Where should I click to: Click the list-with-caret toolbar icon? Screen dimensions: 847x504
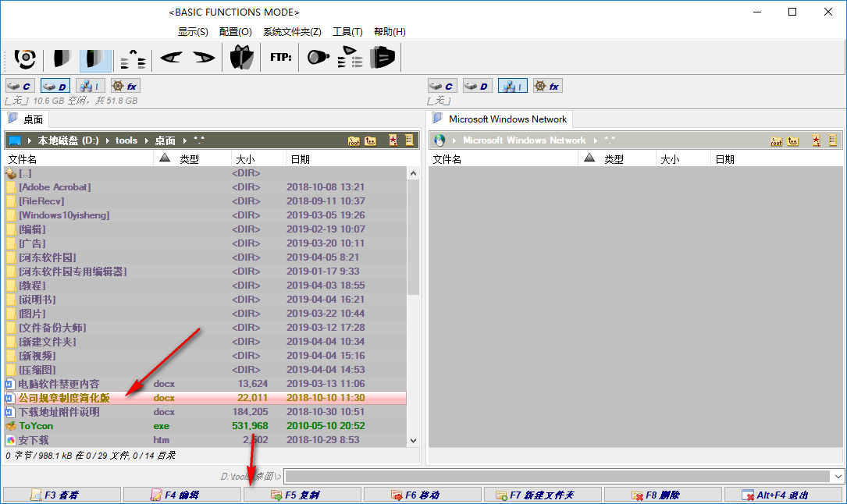tap(133, 59)
